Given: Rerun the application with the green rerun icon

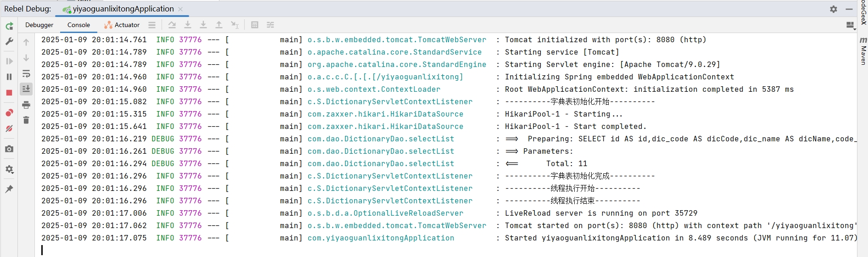Looking at the screenshot, I should (x=9, y=26).
